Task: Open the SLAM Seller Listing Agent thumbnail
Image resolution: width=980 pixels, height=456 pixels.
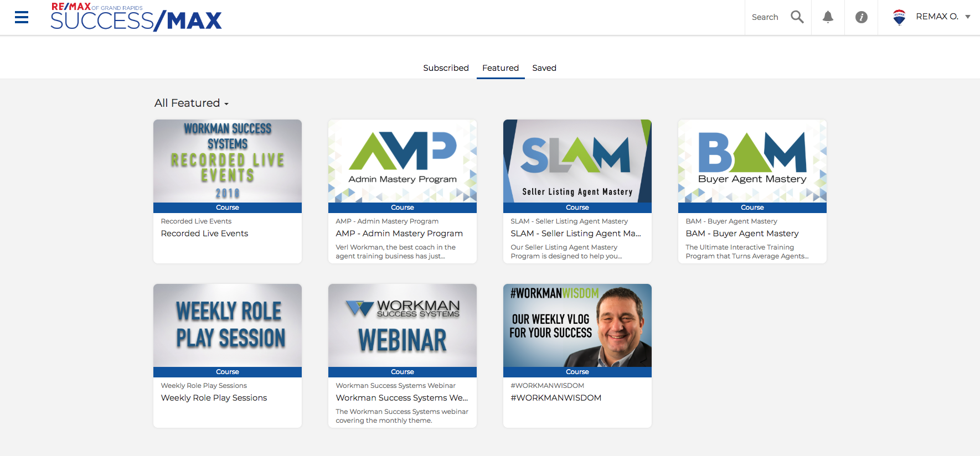Action: (x=577, y=161)
